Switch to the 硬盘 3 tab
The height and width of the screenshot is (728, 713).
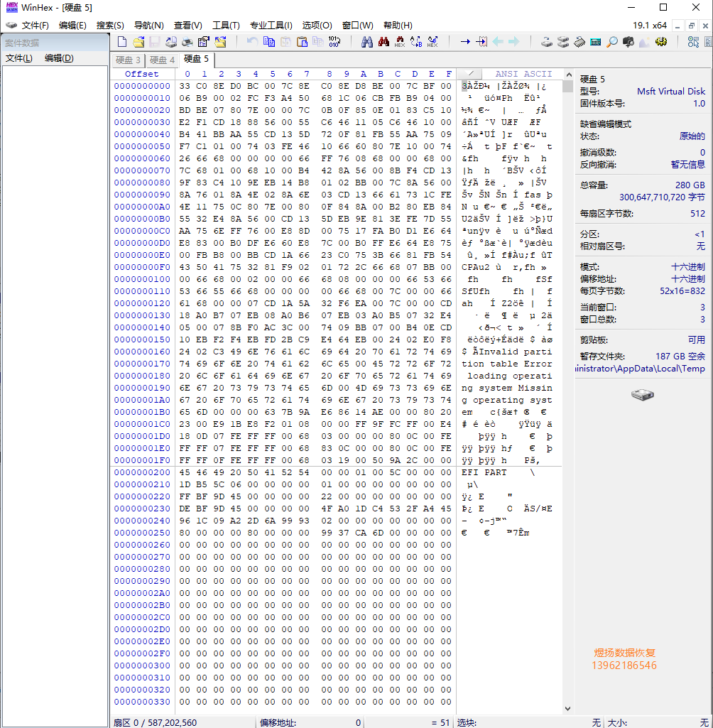click(x=128, y=60)
